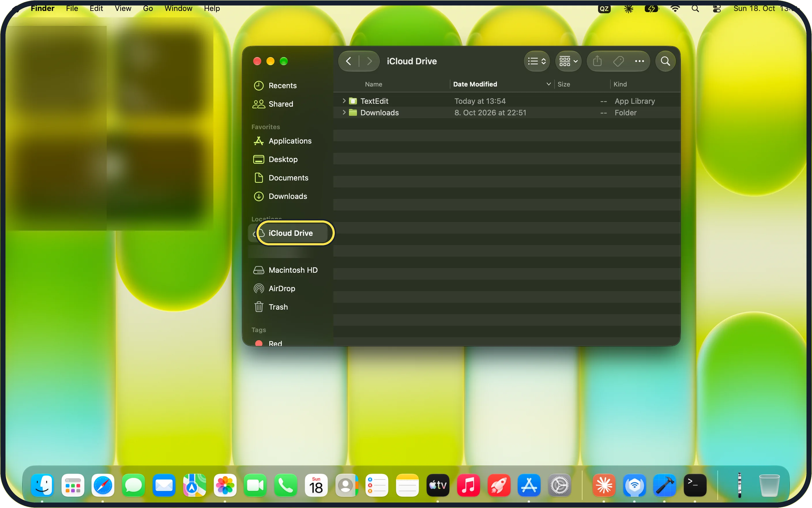Open the View menu
This screenshot has width=812, height=508.
point(123,8)
